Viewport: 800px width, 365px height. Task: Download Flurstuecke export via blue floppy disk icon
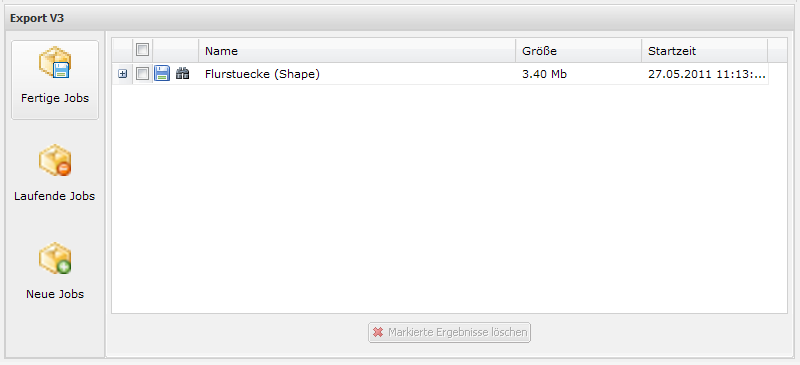162,74
